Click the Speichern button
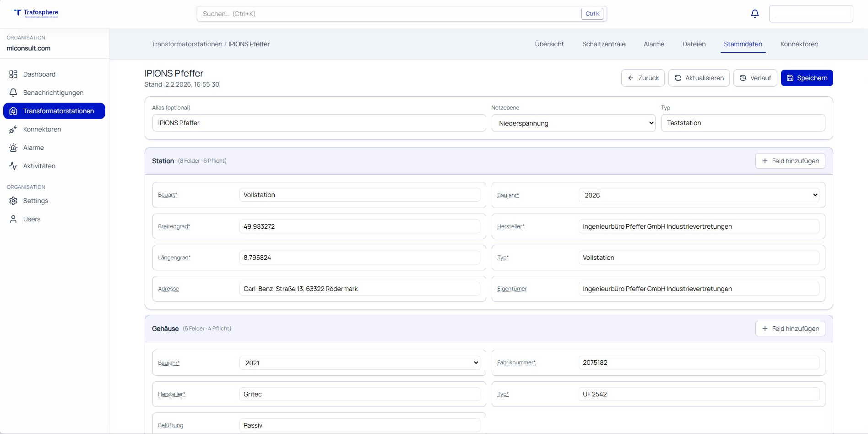Viewport: 868px width, 434px height. click(x=807, y=78)
